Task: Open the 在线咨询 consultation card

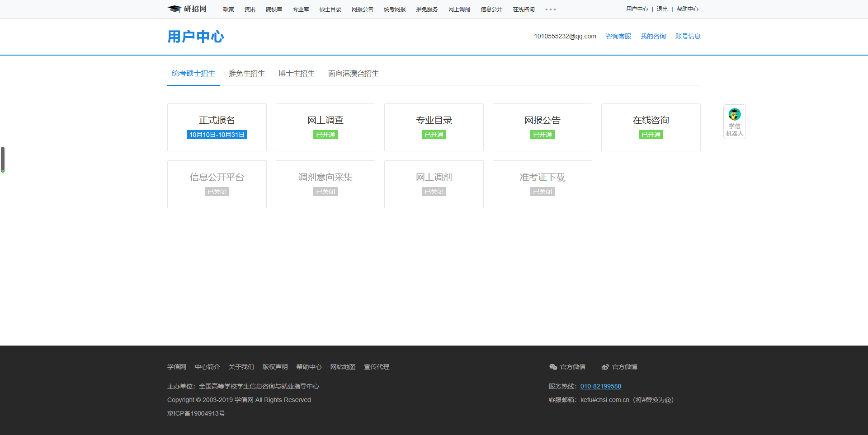Action: [x=651, y=127]
